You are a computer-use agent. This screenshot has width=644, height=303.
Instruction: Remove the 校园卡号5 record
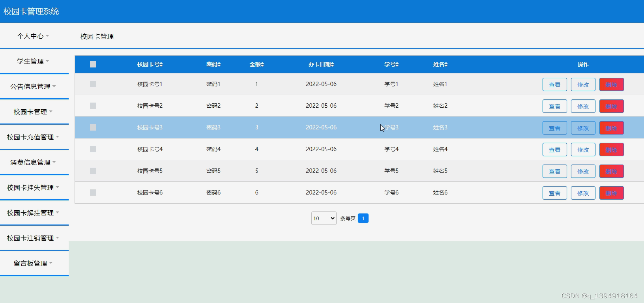(x=611, y=171)
